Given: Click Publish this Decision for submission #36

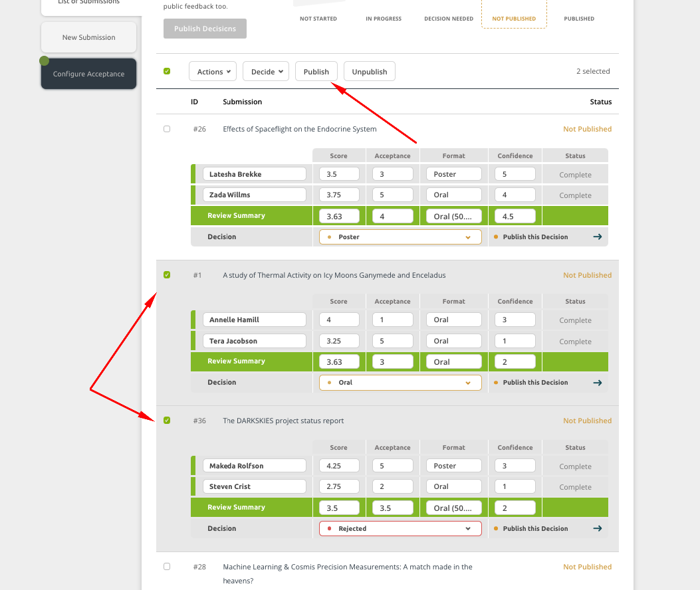Looking at the screenshot, I should 535,528.
